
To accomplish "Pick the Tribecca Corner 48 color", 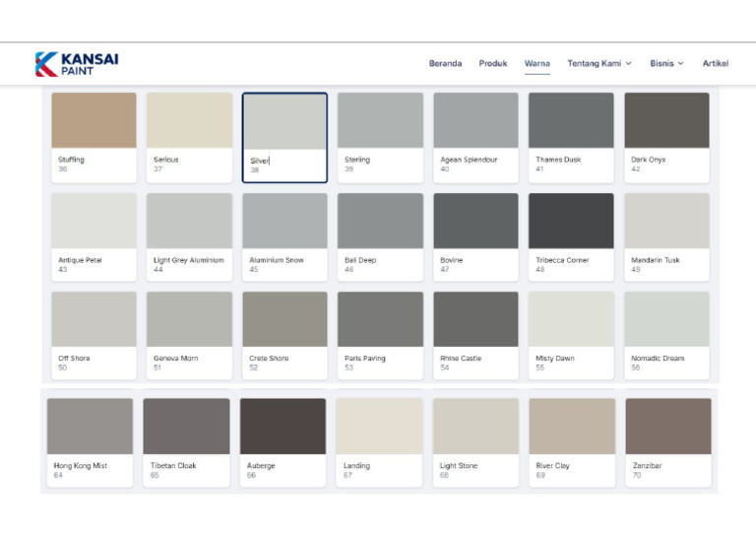I will pos(571,236).
